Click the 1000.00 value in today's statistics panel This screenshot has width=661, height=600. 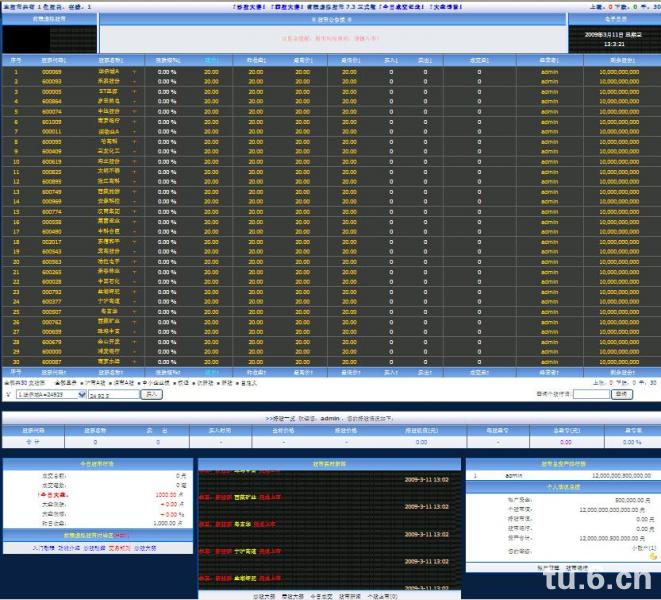tap(166, 495)
